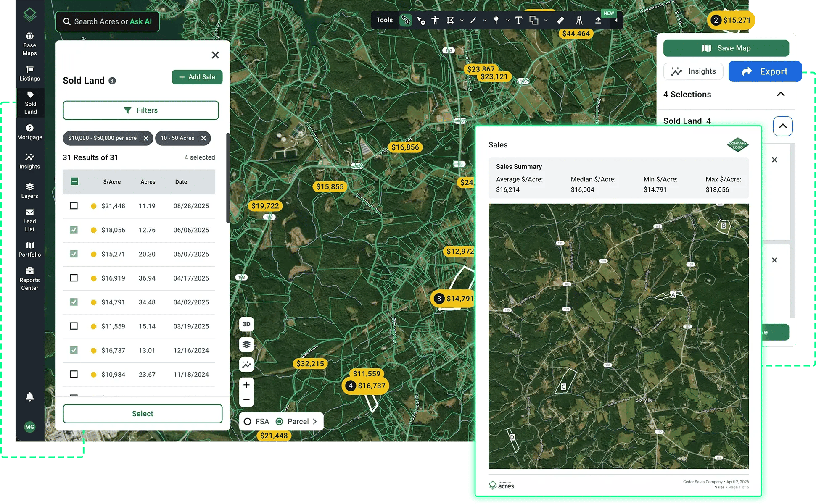Click the Export button

pyautogui.click(x=765, y=71)
